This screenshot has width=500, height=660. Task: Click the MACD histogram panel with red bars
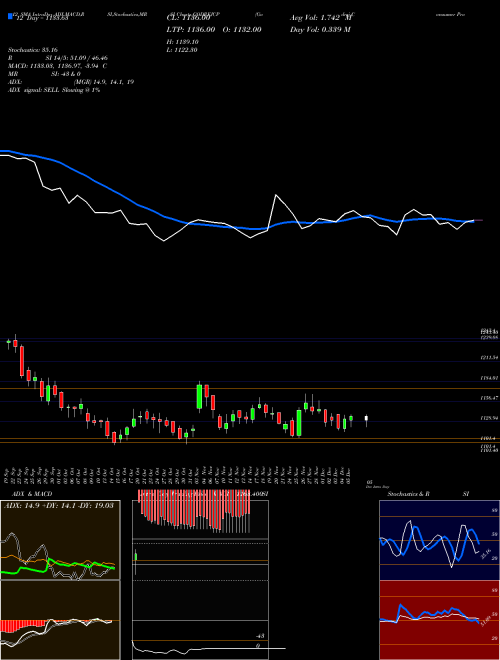coord(60,620)
